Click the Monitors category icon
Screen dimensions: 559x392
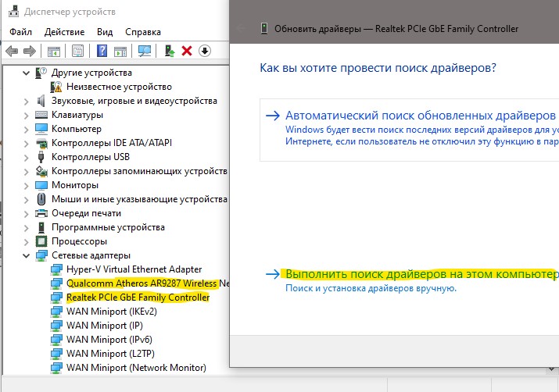(41, 185)
